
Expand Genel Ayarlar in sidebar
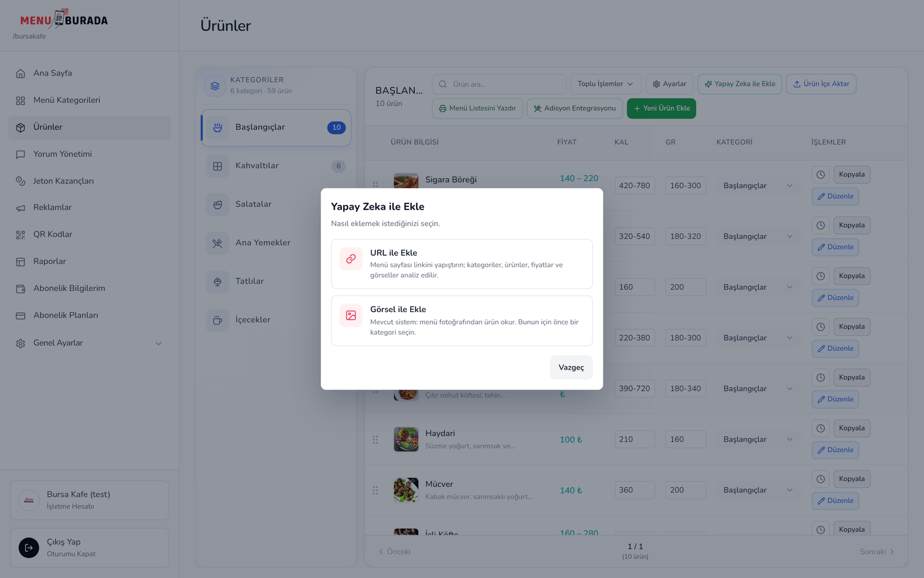click(x=89, y=343)
